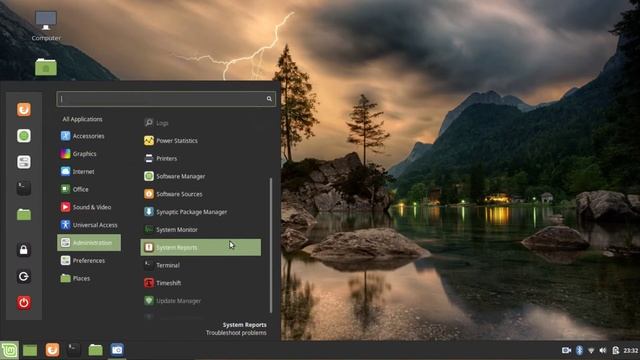
Task: Open Timeshift
Action: (x=201, y=283)
